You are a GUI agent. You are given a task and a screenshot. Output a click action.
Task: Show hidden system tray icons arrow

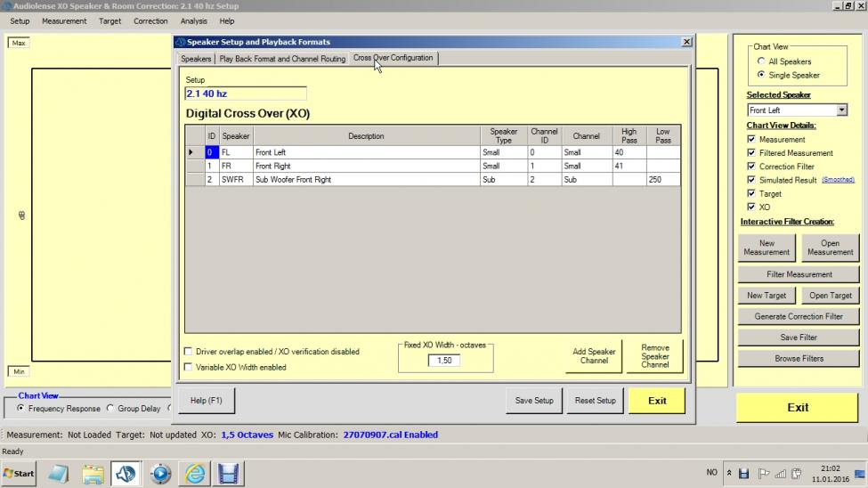tap(729, 473)
